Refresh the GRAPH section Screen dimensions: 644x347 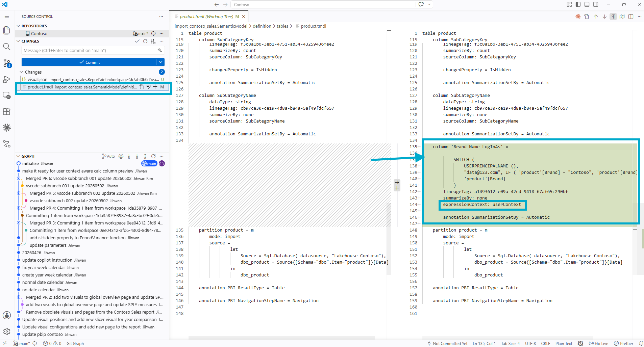(x=153, y=156)
